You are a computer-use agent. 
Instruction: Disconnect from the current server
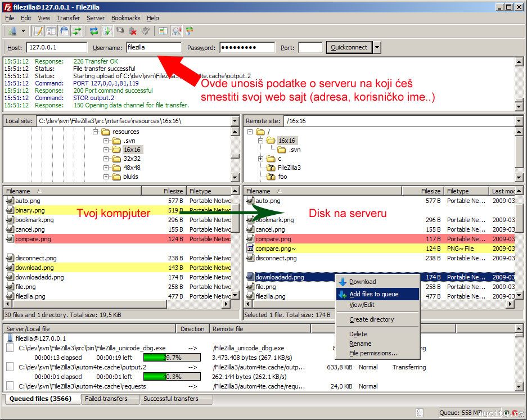(133, 31)
